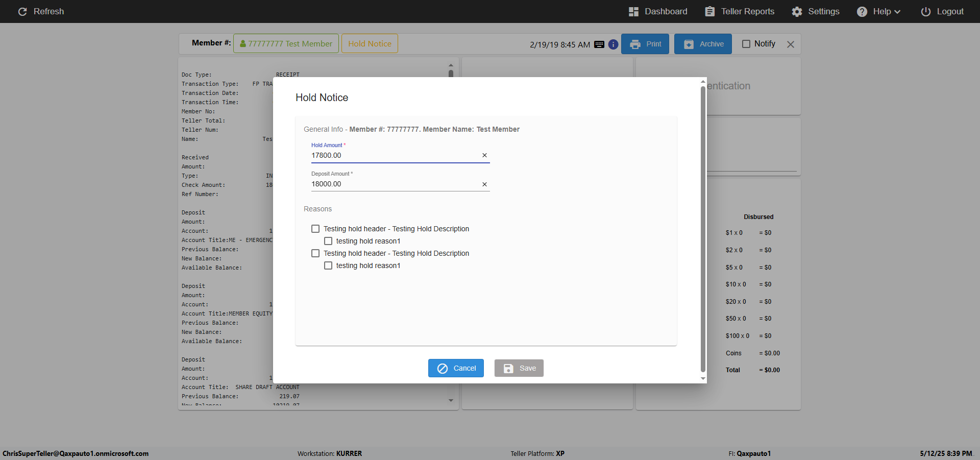This screenshot has width=980, height=460.
Task: Click the Teller Reports menu label
Action: 747,11
